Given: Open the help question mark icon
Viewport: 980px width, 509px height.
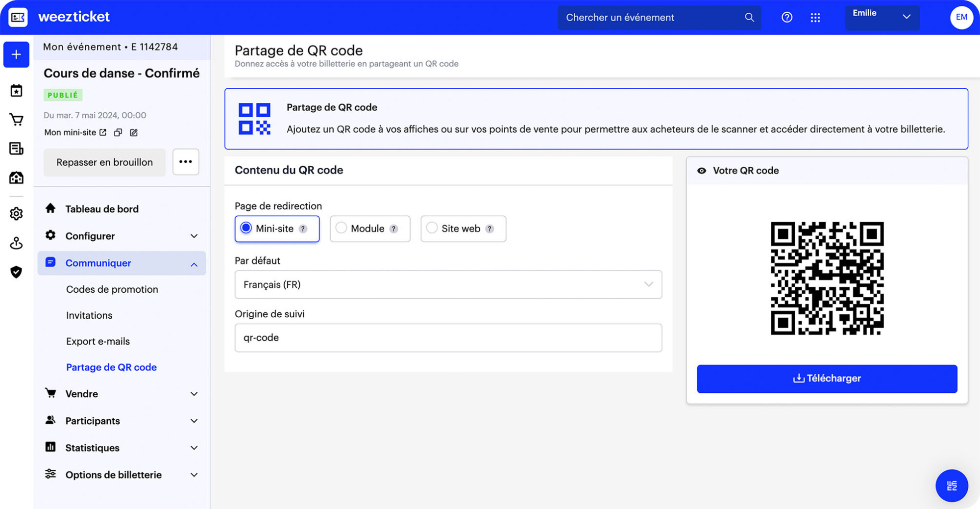Looking at the screenshot, I should (786, 18).
